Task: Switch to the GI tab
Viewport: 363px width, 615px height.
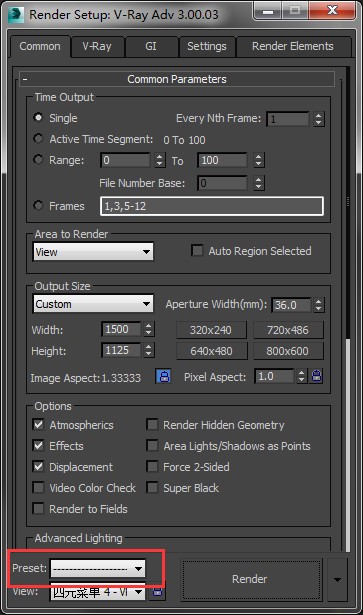Action: [x=151, y=47]
